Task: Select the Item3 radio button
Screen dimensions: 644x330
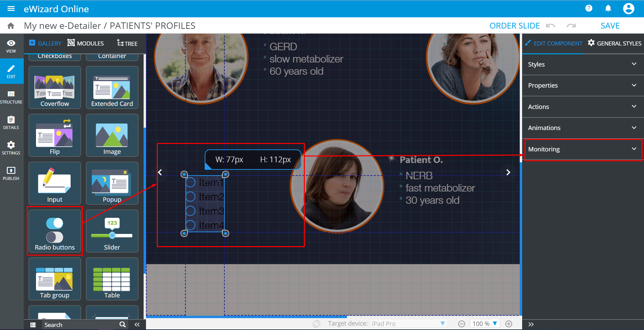Action: point(190,211)
